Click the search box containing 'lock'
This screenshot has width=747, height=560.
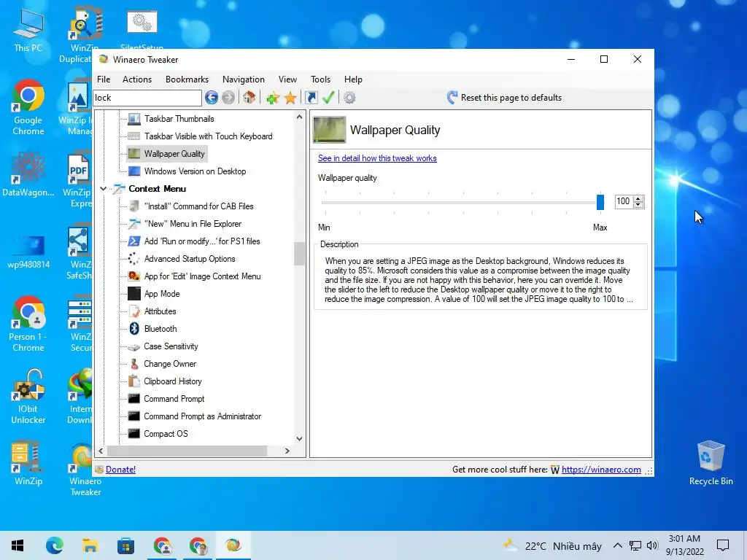147,98
